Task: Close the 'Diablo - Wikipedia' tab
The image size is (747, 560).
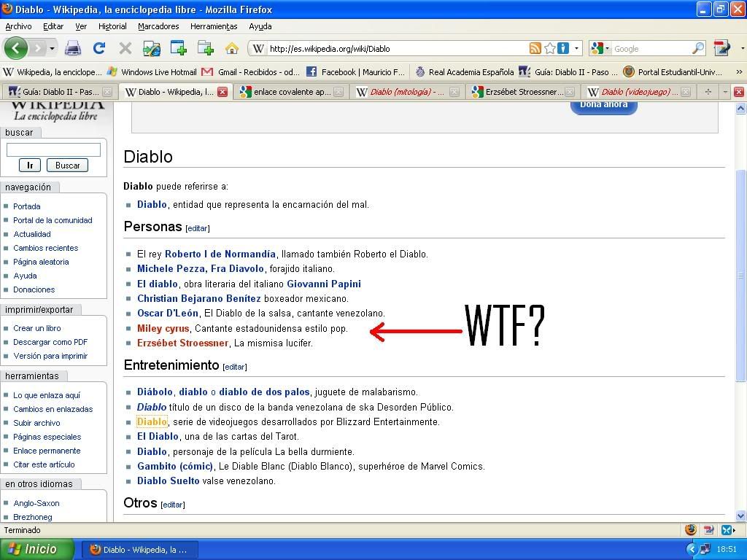Action: tap(222, 92)
